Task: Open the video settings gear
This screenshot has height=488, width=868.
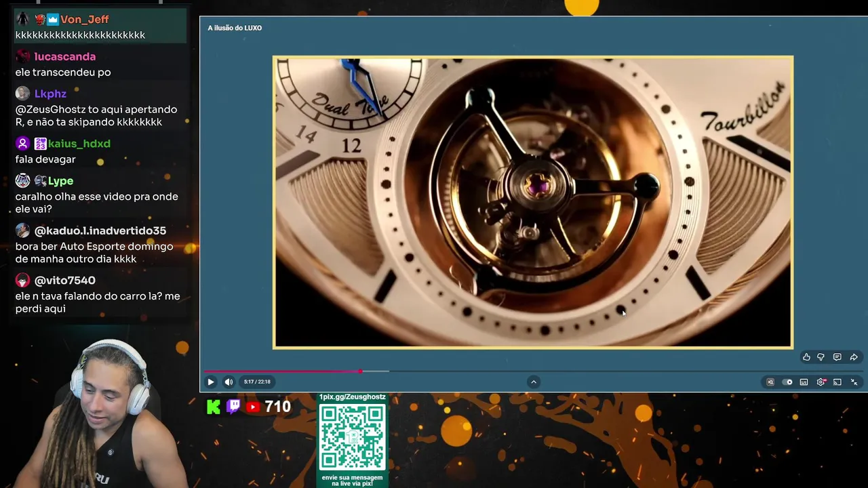Action: click(x=821, y=382)
